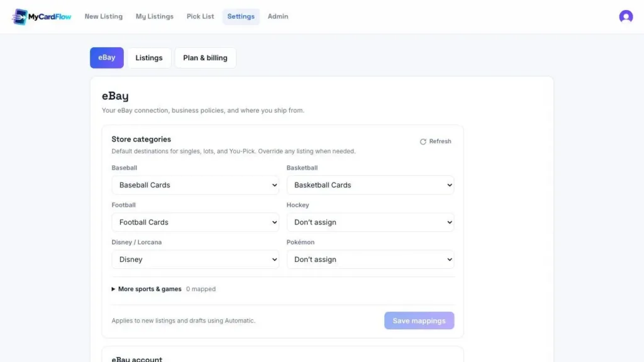This screenshot has height=362, width=644.
Task: Click the Pokémon field label
Action: tap(300, 242)
